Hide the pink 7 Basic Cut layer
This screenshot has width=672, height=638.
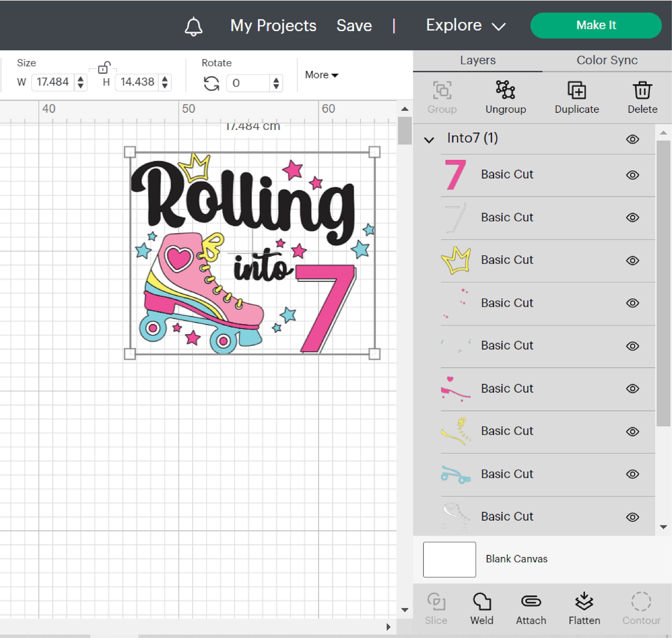[633, 175]
